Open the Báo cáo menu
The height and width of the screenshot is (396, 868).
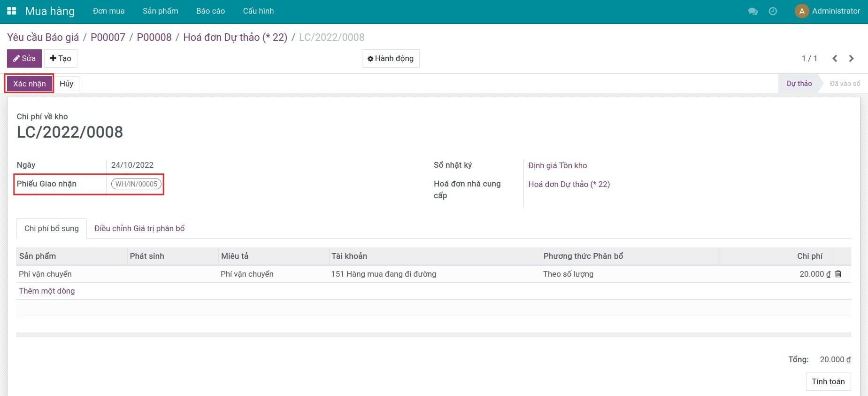point(210,11)
